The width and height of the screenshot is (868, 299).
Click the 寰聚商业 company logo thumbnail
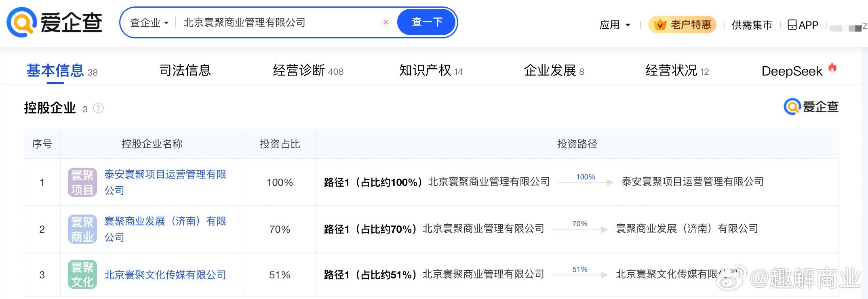coord(82,229)
